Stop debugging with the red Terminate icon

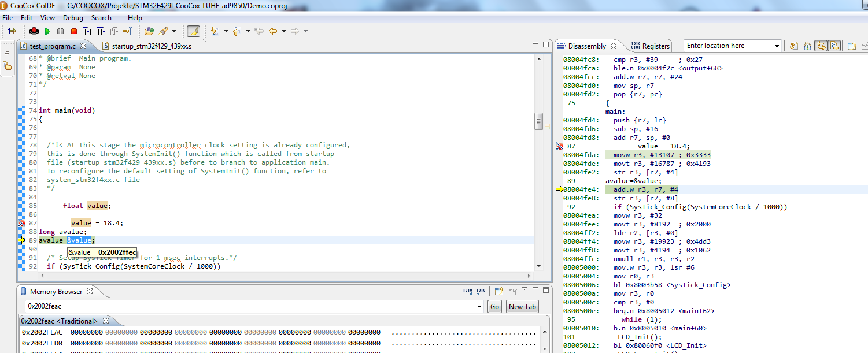point(73,31)
